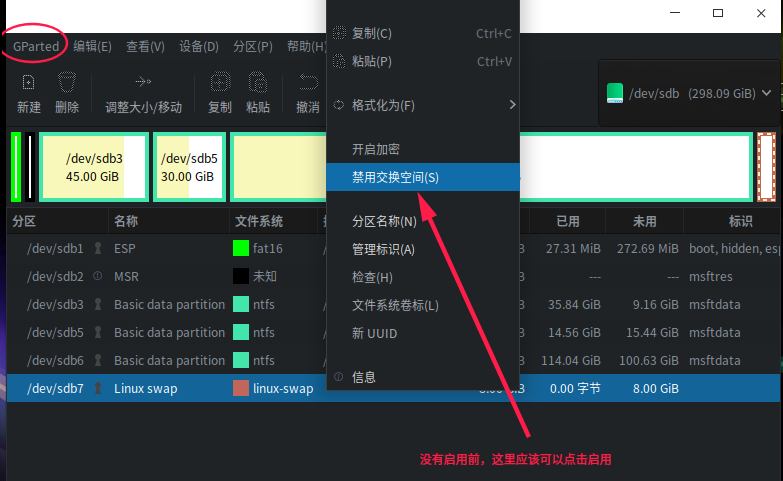Select /dev/sdb3 block in the disk map
Image resolution: width=783 pixels, height=481 pixels.
(94, 167)
